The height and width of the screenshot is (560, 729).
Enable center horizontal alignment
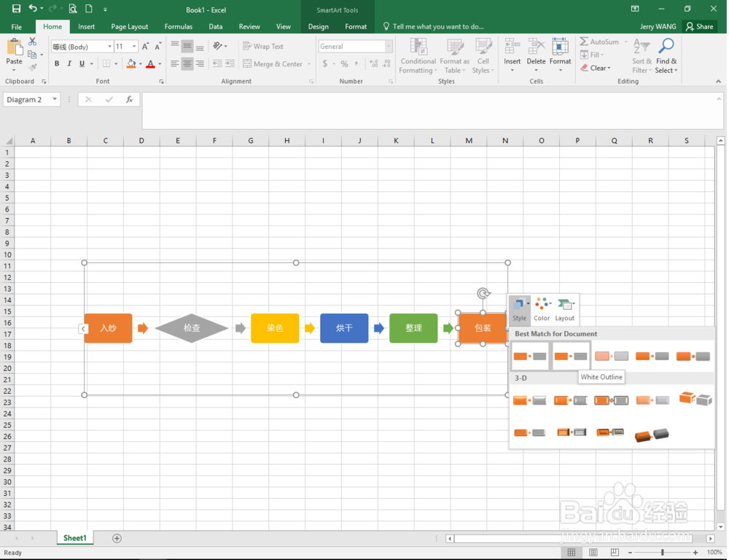pyautogui.click(x=187, y=63)
